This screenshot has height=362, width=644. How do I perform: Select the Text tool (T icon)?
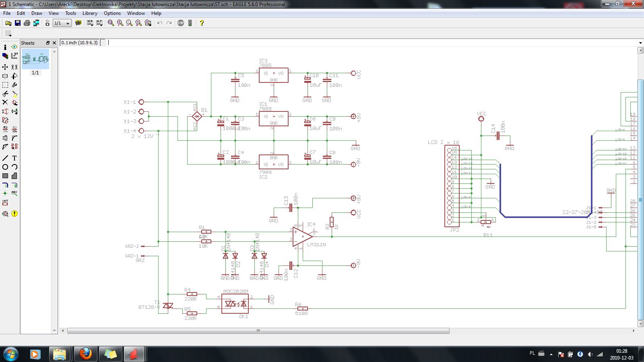click(14, 158)
